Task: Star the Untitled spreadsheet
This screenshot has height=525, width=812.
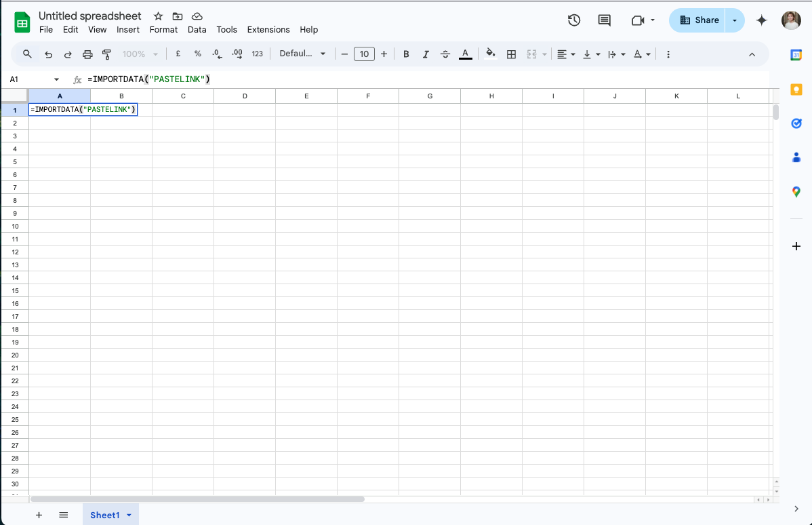Action: 159,16
